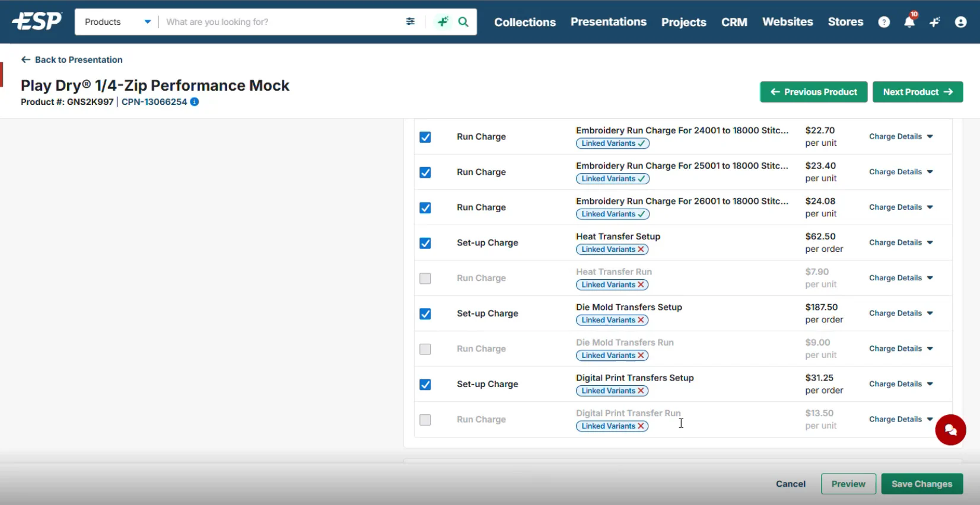Click Linked Variants badge under Die Mold Transfers Setup
The image size is (980, 505).
tap(612, 320)
